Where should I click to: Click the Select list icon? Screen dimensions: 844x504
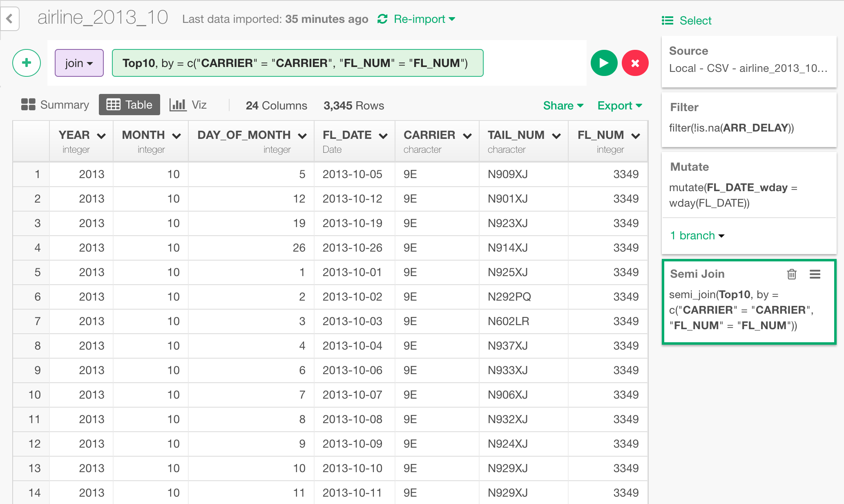click(x=668, y=20)
